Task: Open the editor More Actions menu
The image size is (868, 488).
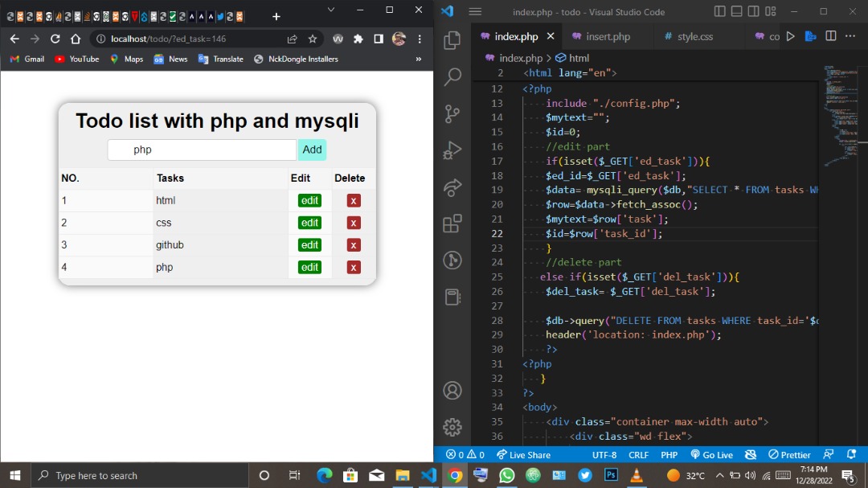Action: pos(850,36)
